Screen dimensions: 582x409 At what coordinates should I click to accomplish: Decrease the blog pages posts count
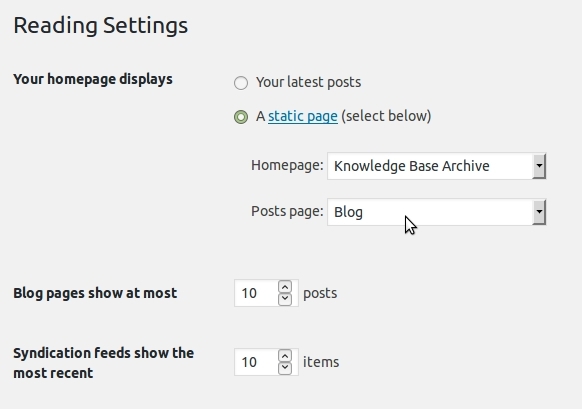(x=285, y=299)
